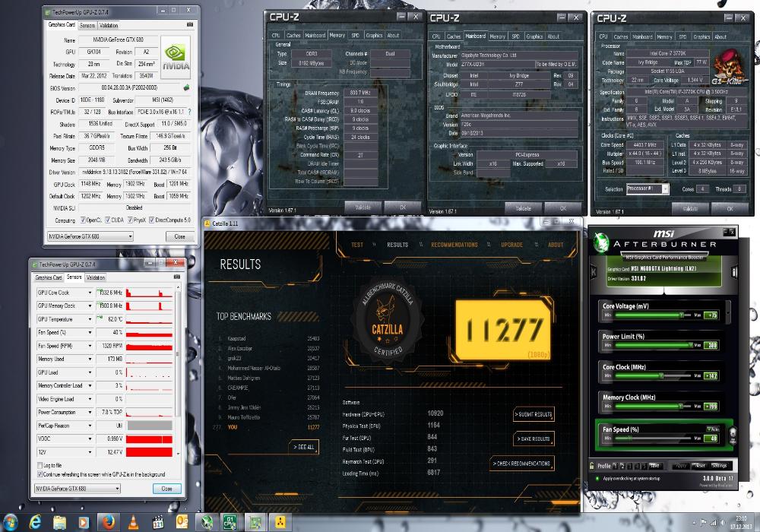This screenshot has width=760, height=532.
Task: Toggle fan speed Auto button in Afterburner
Action: pyautogui.click(x=713, y=429)
